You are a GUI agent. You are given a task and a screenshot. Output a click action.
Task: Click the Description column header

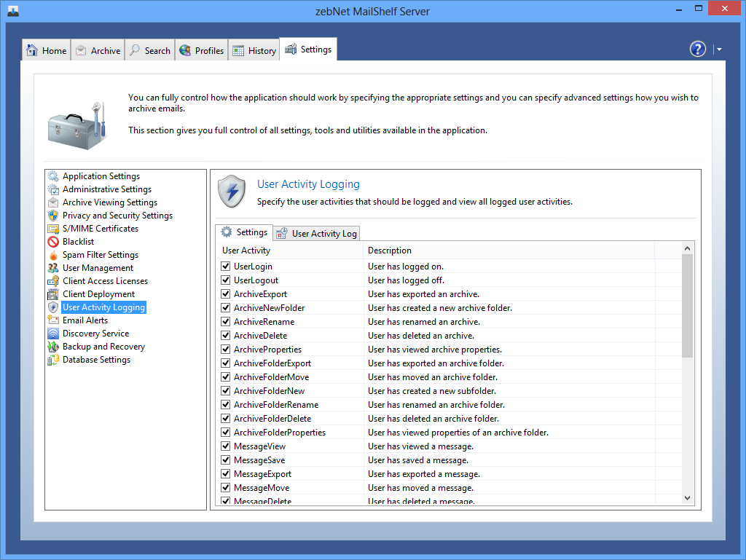[x=390, y=251]
